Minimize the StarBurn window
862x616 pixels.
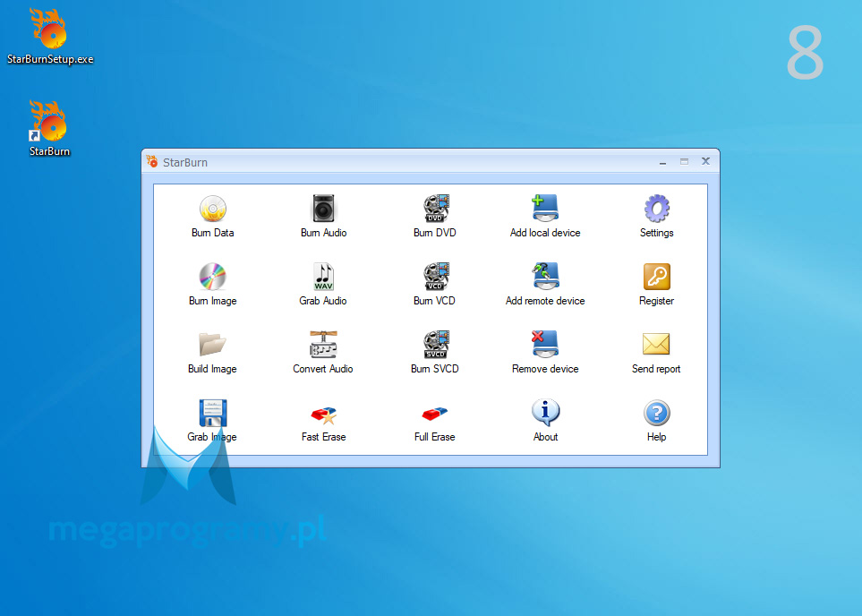pyautogui.click(x=662, y=162)
